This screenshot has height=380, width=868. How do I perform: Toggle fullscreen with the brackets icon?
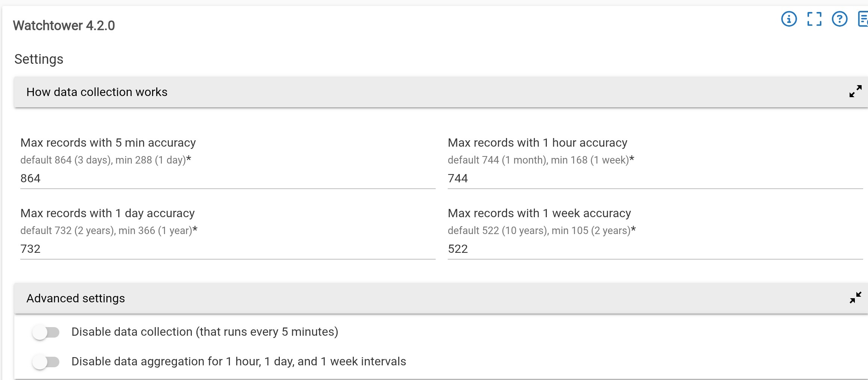click(814, 19)
